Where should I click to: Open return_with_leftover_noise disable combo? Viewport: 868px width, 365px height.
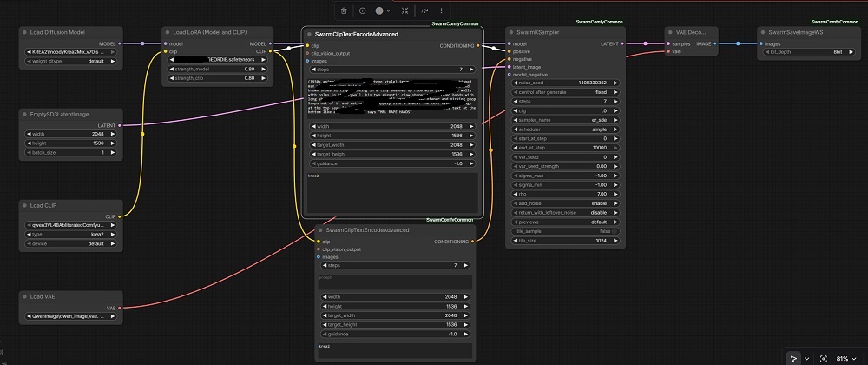[x=566, y=213]
